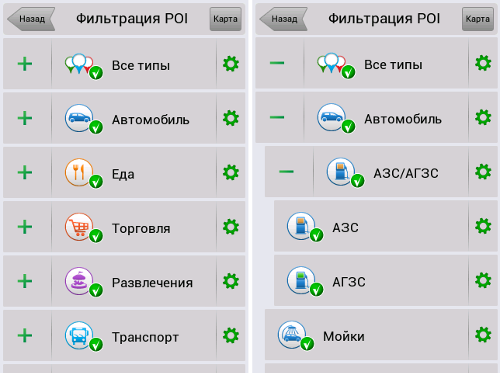500x373 pixels.
Task: Open gear settings for АГЗС row
Action: pos(483,281)
